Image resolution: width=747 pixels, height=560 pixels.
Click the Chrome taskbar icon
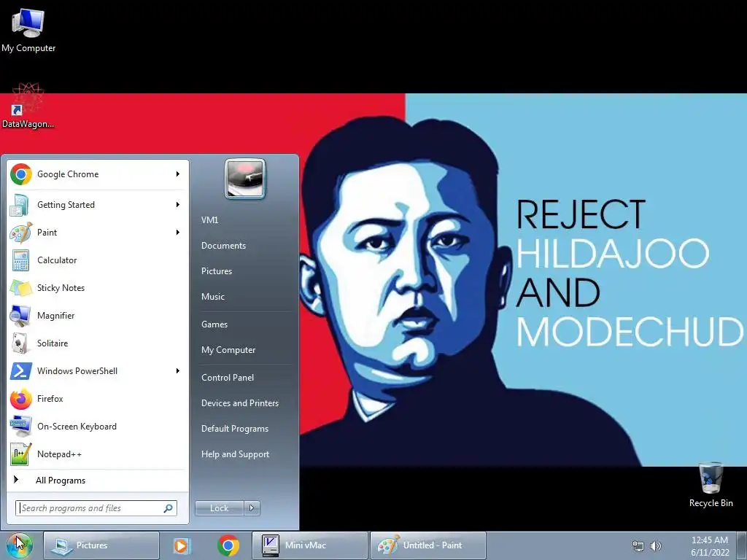pyautogui.click(x=228, y=545)
